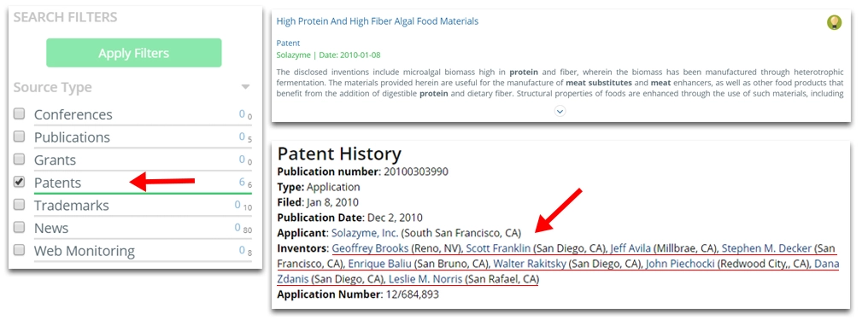Enable the News source checkbox

pos(20,227)
